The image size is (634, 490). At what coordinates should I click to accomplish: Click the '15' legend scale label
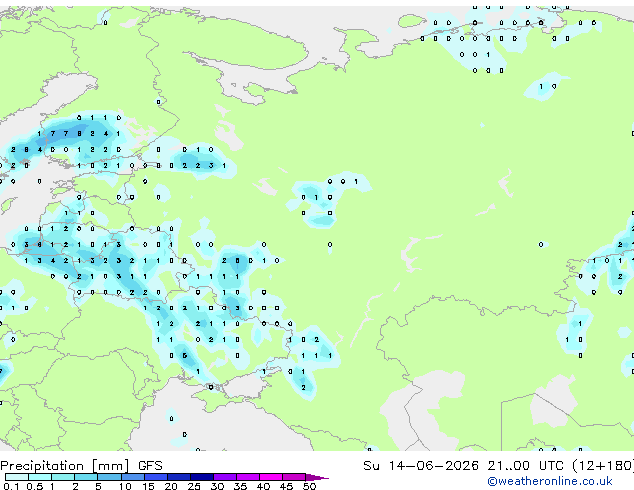pyautogui.click(x=148, y=486)
